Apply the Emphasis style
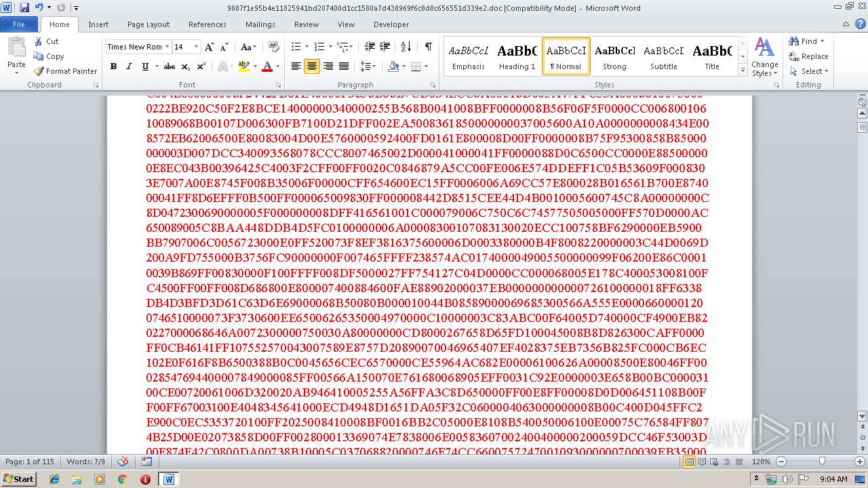Screen dimensions: 868x488 469,56
